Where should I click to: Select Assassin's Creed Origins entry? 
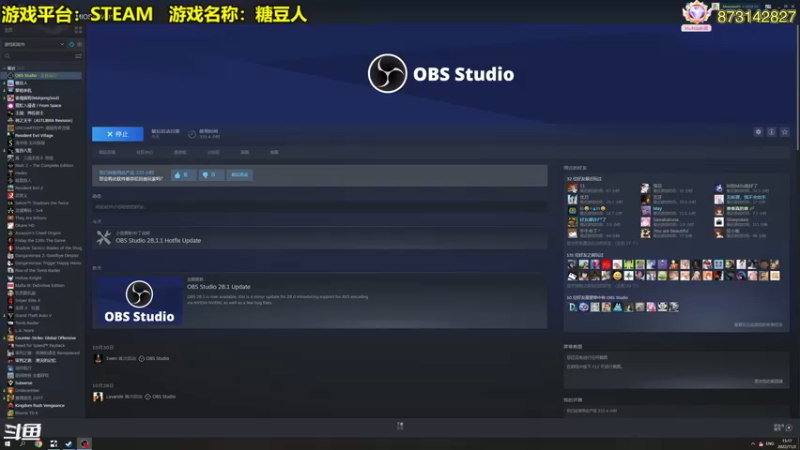tap(38, 233)
